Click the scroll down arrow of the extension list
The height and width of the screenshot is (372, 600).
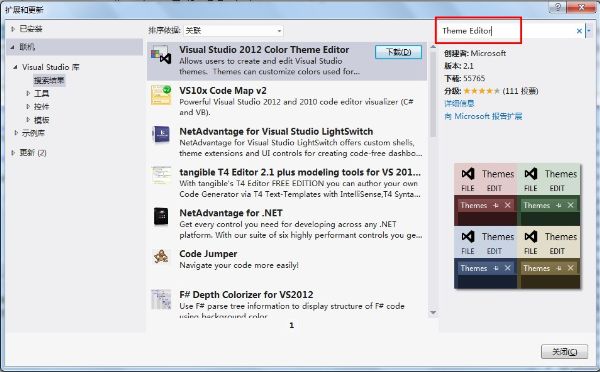[x=433, y=313]
